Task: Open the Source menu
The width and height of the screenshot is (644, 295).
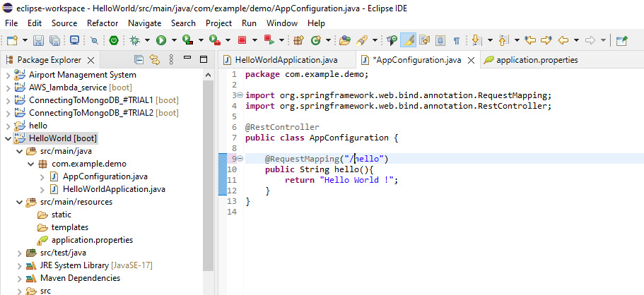Action: [x=64, y=23]
